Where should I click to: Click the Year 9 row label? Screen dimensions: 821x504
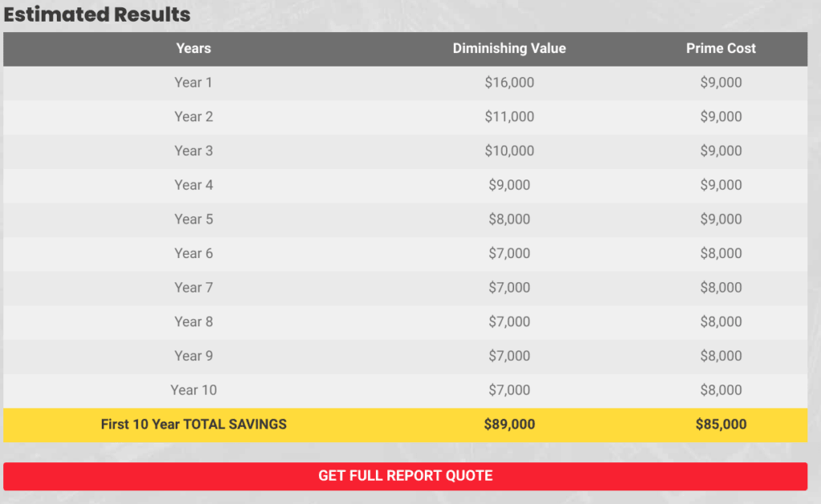193,356
